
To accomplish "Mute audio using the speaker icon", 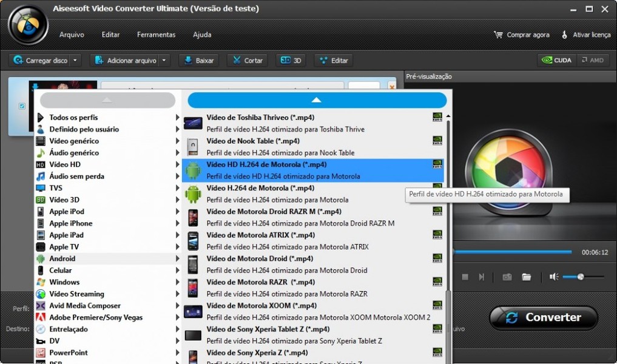I will pos(553,277).
